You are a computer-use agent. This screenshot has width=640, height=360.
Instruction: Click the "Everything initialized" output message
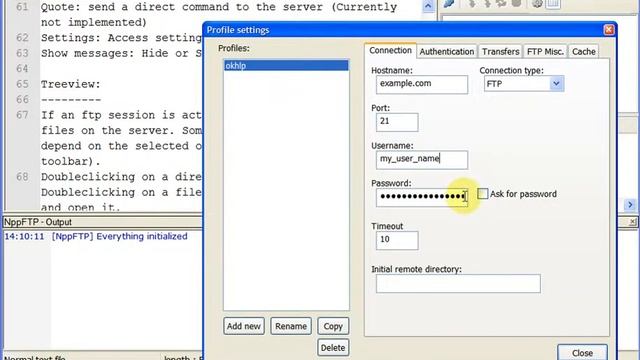coord(142,236)
